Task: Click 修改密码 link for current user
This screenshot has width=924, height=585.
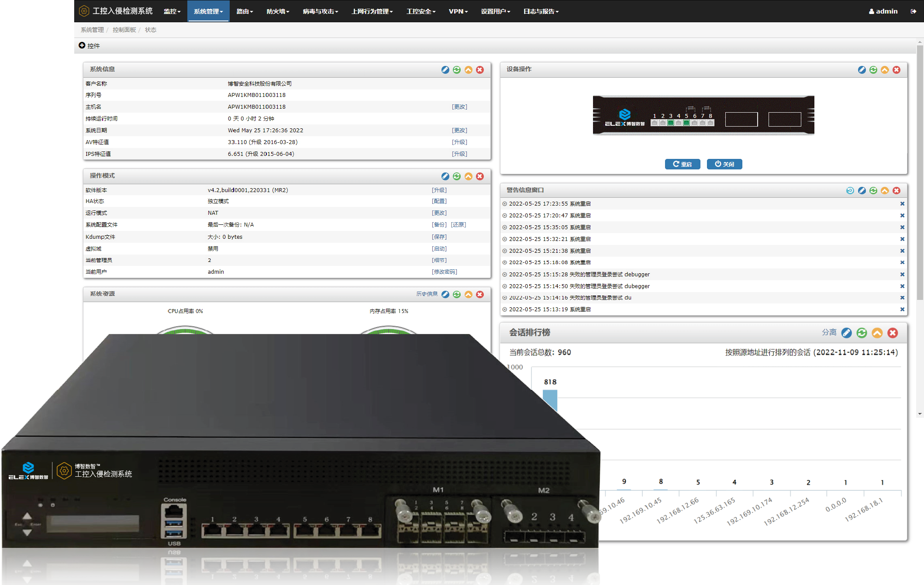Action: [x=444, y=272]
